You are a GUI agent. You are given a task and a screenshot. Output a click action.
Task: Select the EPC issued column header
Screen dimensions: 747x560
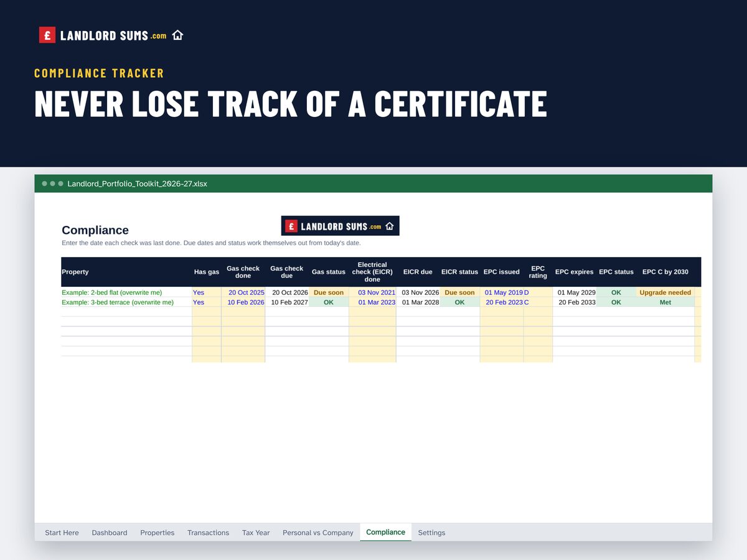tap(502, 272)
